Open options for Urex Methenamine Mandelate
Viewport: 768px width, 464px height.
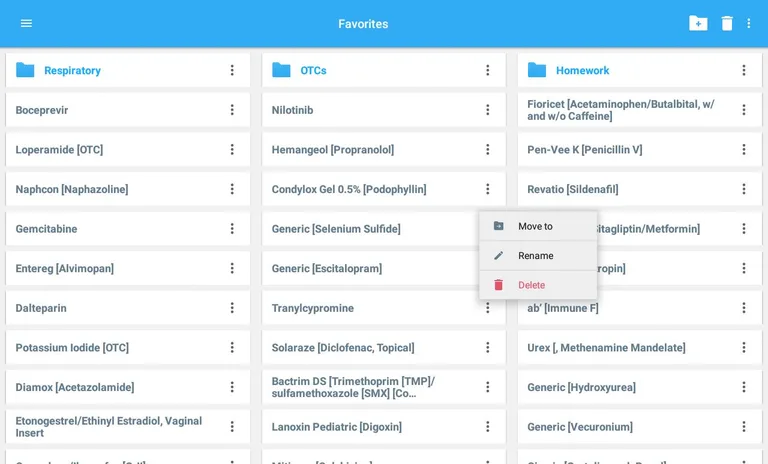pyautogui.click(x=744, y=347)
